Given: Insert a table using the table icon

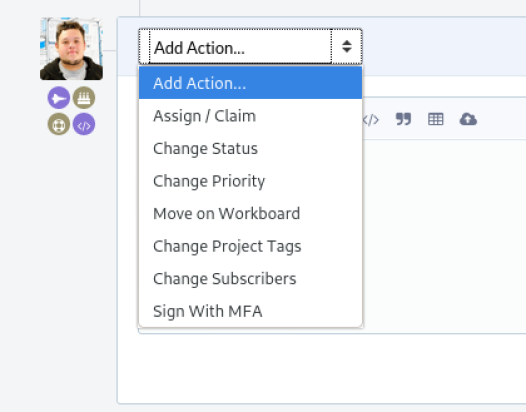Looking at the screenshot, I should pyautogui.click(x=436, y=119).
